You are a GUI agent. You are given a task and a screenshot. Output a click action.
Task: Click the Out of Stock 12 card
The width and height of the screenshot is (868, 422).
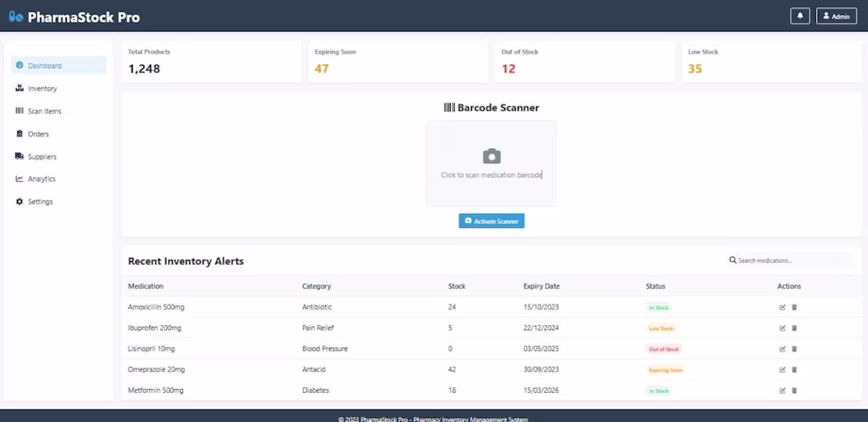(x=585, y=62)
